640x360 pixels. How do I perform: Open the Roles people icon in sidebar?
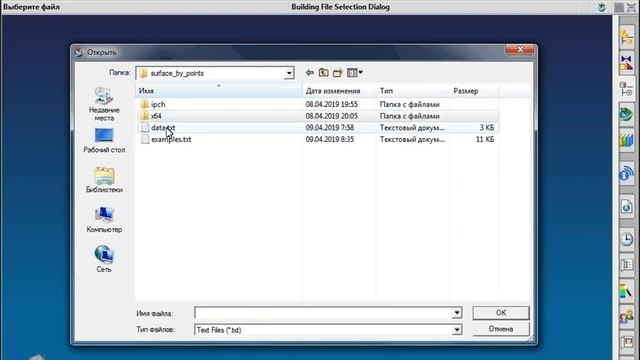pyautogui.click(x=626, y=317)
